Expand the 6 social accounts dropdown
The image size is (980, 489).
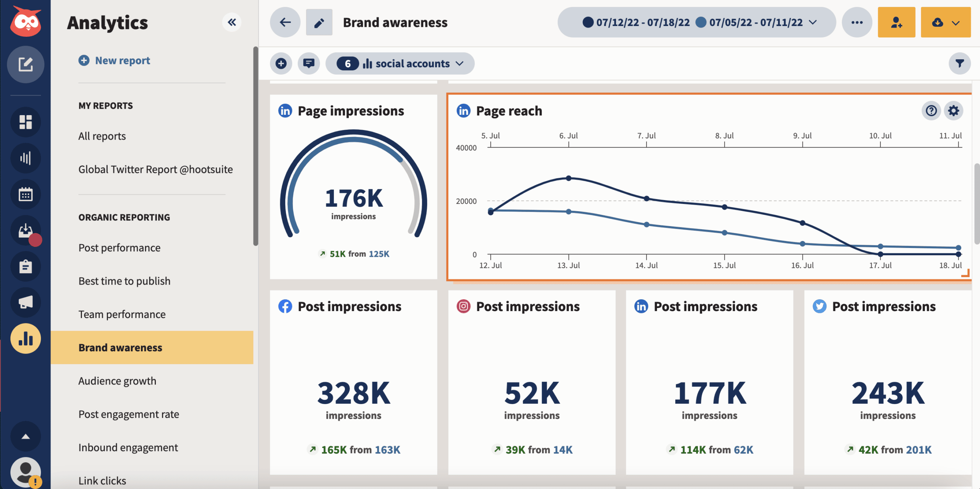pyautogui.click(x=400, y=64)
